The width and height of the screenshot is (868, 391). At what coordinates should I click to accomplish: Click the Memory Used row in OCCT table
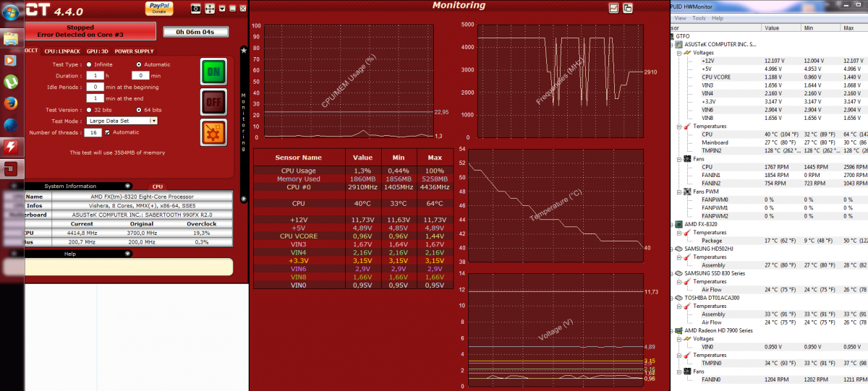[x=354, y=179]
